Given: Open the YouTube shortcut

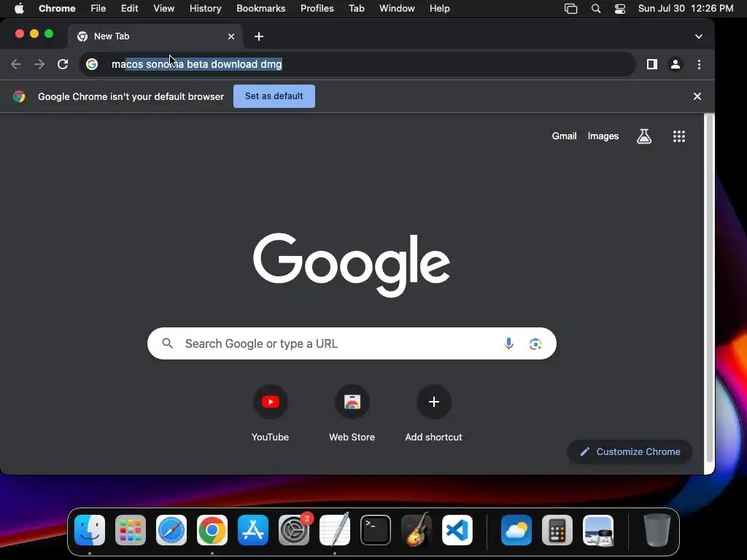Looking at the screenshot, I should pos(270,413).
